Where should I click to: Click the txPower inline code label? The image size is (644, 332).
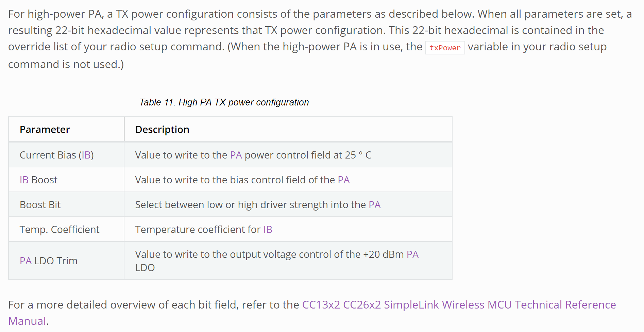tap(445, 48)
